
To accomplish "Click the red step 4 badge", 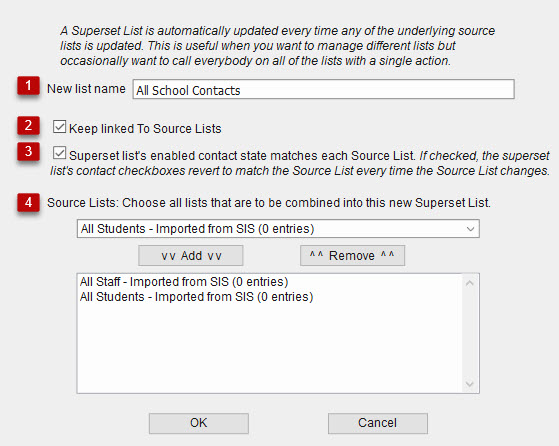I will click(28, 203).
